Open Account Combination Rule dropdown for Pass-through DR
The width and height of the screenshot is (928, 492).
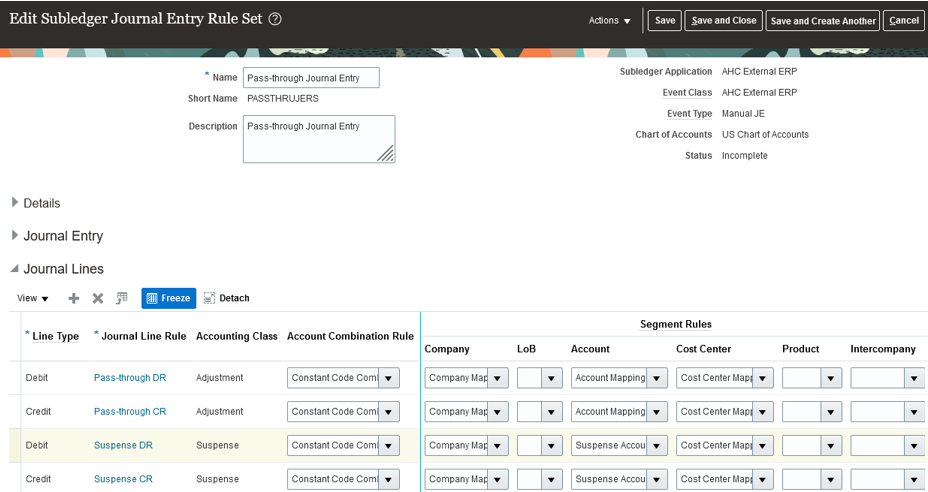pyautogui.click(x=389, y=378)
